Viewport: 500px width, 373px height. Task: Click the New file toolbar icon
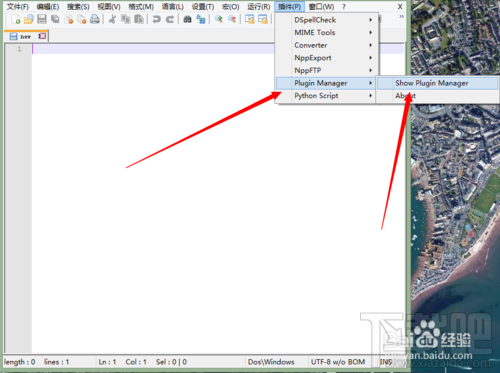coord(16,19)
